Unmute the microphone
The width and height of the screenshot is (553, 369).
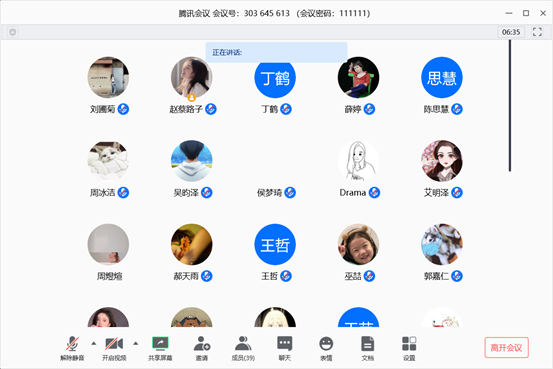coord(72,348)
